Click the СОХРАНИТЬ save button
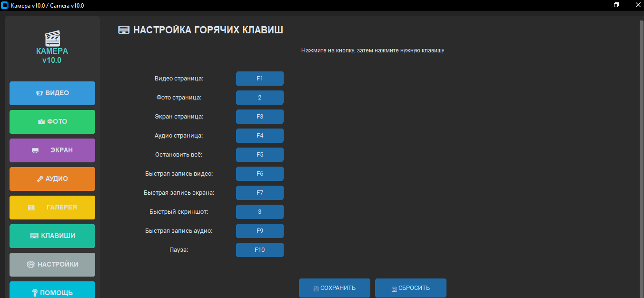The width and height of the screenshot is (644, 298). point(334,288)
